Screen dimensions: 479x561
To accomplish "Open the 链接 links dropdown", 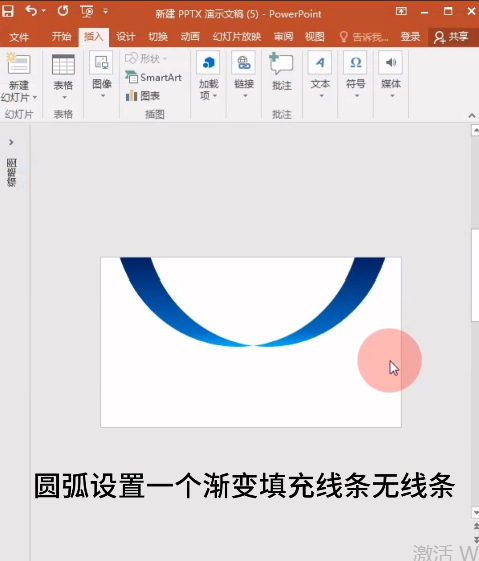I will click(244, 75).
